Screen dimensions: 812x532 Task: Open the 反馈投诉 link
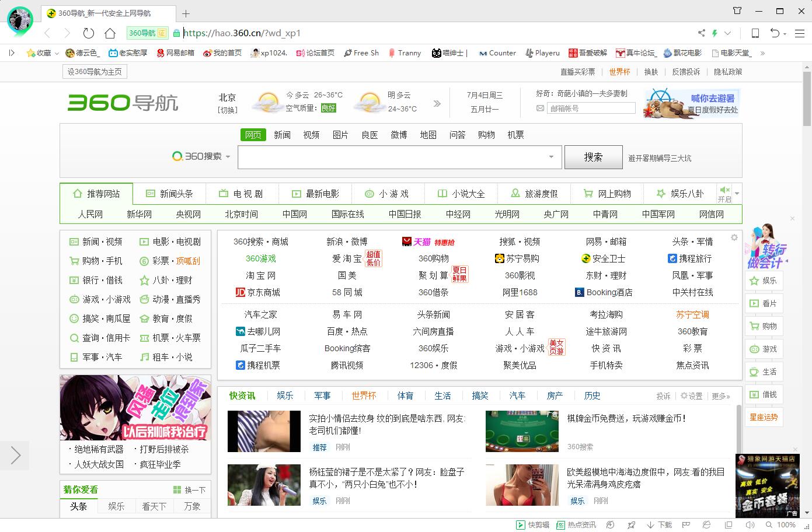click(x=686, y=72)
